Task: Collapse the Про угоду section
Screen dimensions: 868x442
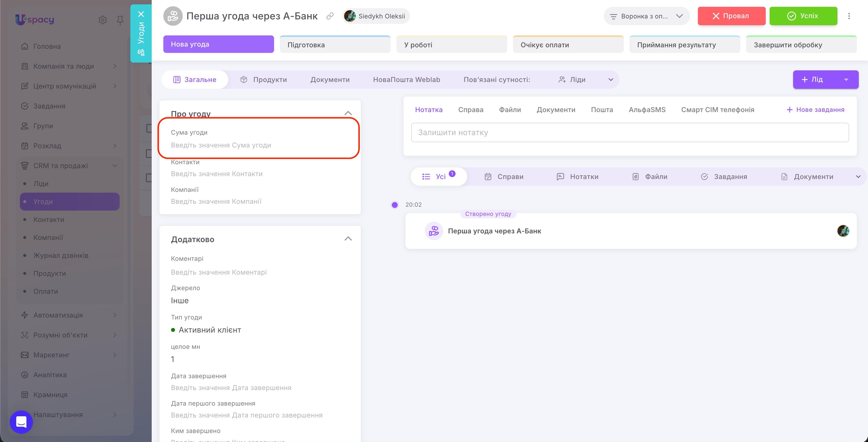Action: 348,113
